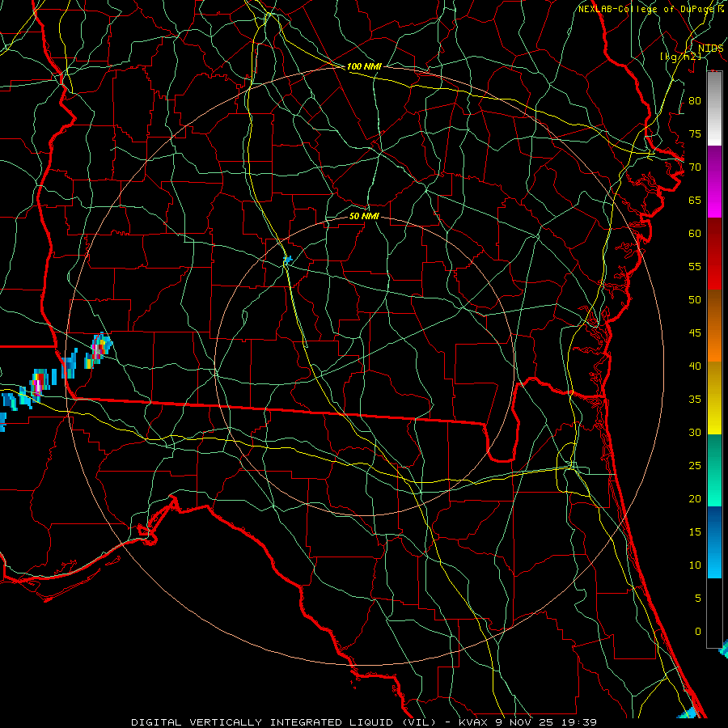Click the scale value 15
Image resolution: width=728 pixels, height=728 pixels.
(x=695, y=532)
